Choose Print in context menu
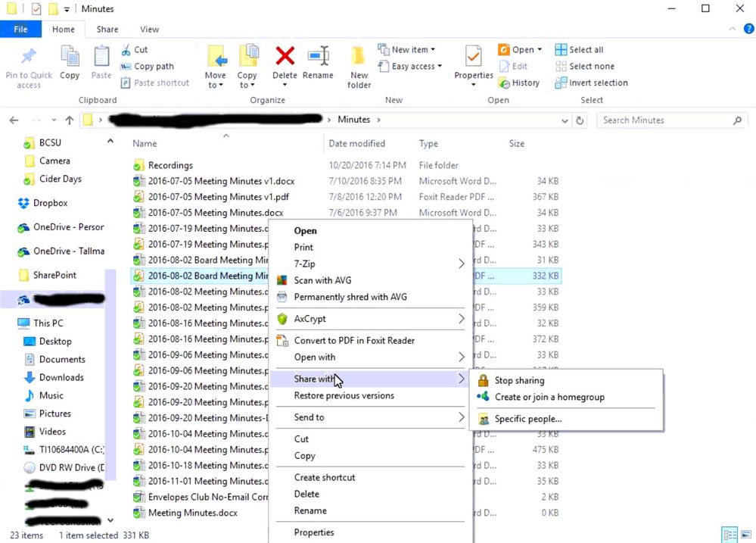This screenshot has width=756, height=543. [303, 247]
